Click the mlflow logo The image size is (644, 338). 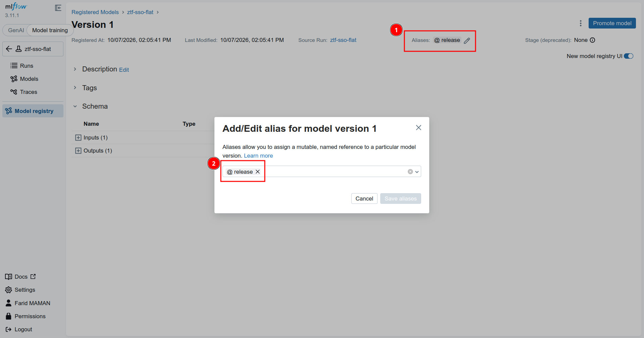(16, 6)
